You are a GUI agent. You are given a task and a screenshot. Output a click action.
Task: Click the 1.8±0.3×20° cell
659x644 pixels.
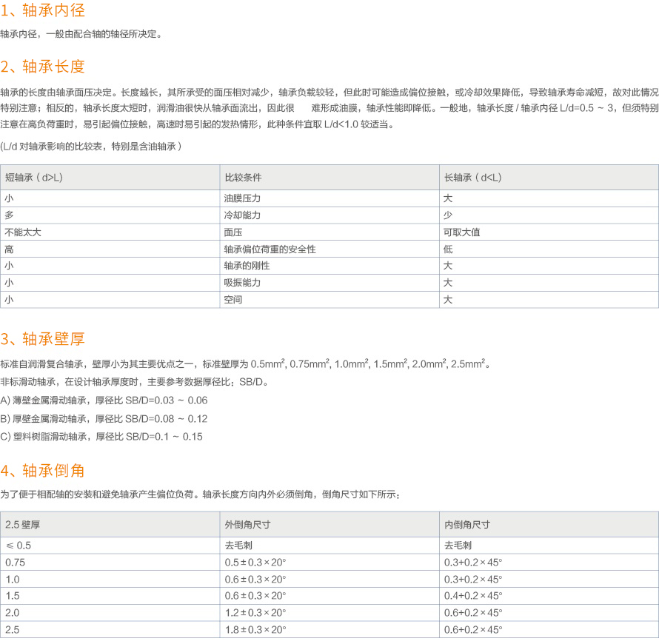(329, 630)
